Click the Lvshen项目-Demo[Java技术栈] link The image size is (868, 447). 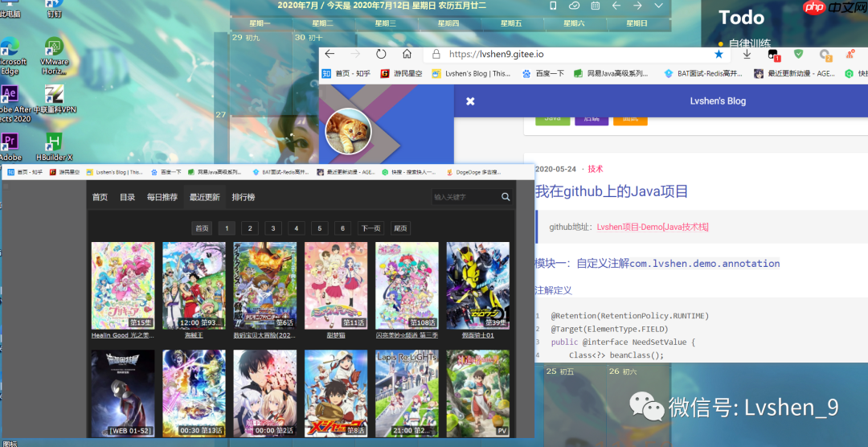pos(653,227)
